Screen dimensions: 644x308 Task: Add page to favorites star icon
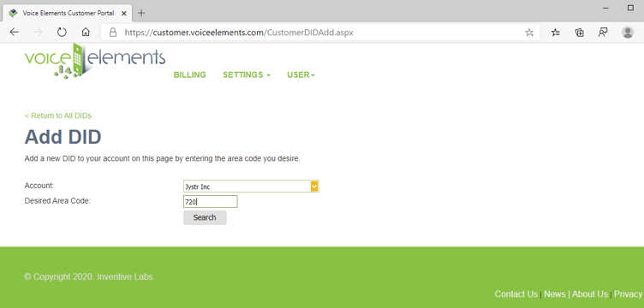[x=529, y=33]
